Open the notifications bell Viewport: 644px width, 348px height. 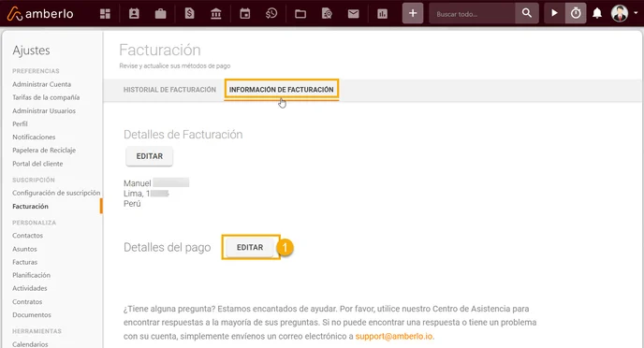coord(597,13)
